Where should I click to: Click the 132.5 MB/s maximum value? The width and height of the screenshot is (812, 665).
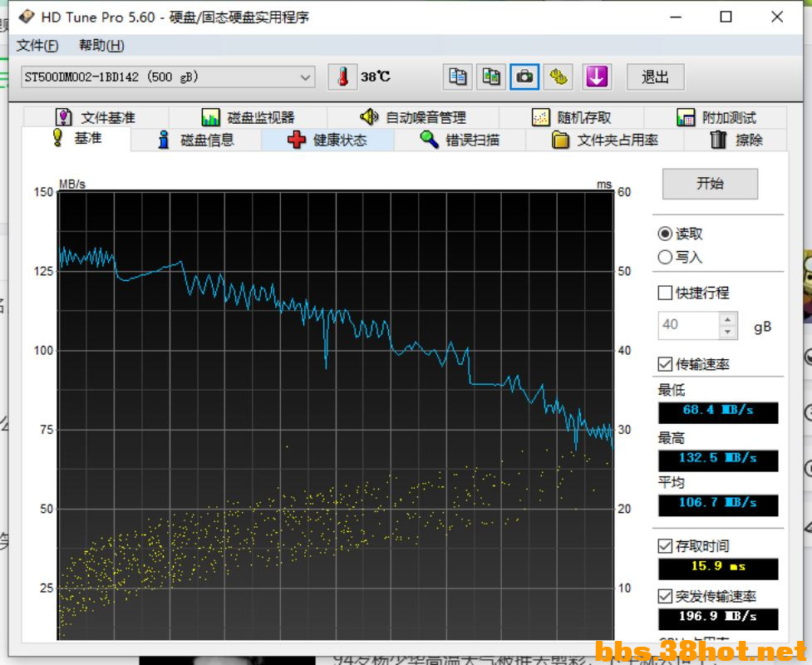point(718,461)
